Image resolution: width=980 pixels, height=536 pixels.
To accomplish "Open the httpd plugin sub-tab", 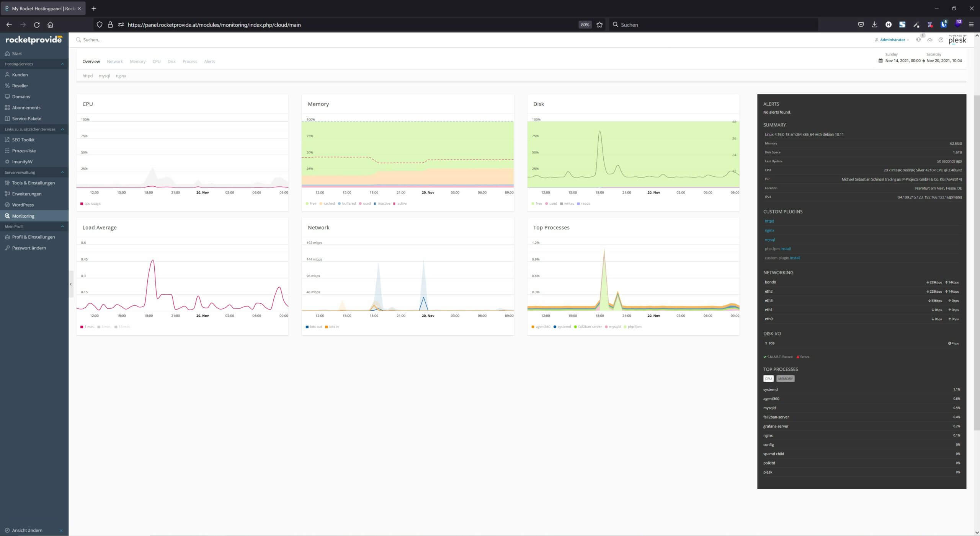I will coord(88,76).
